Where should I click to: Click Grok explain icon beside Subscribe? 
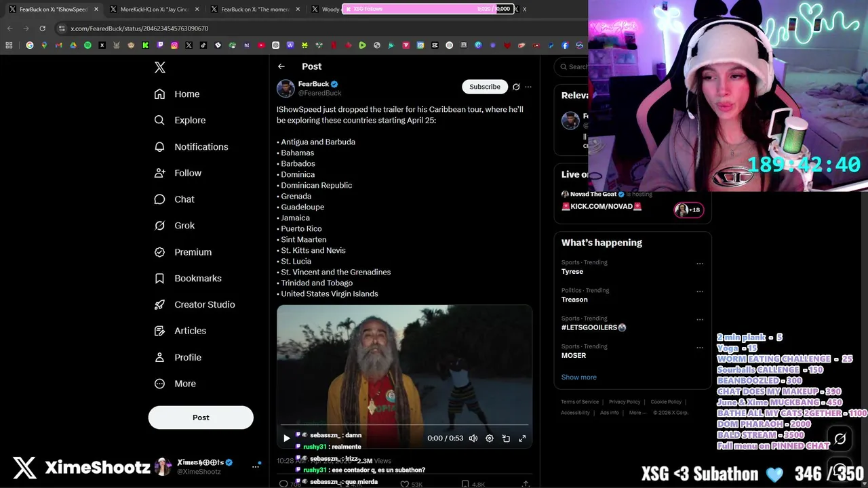(516, 87)
